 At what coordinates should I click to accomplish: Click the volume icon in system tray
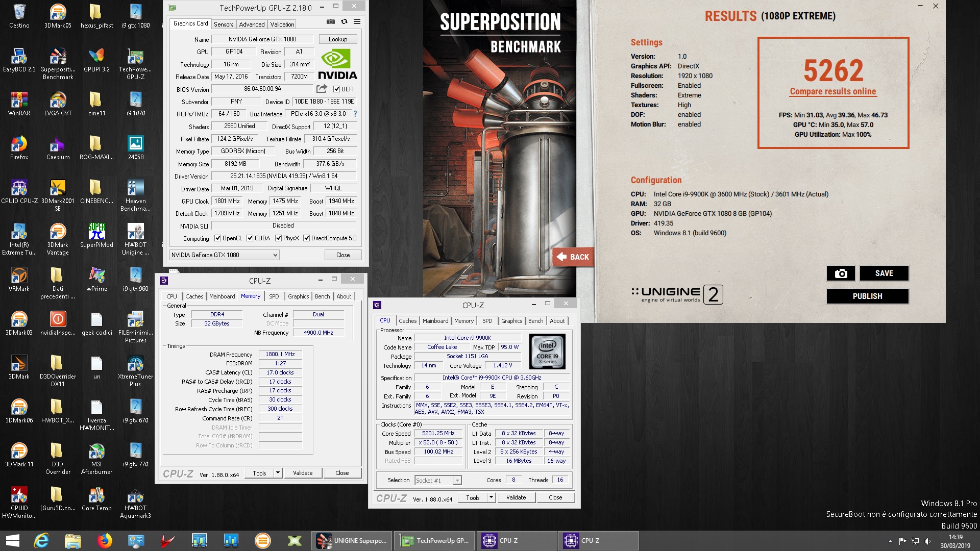click(927, 541)
